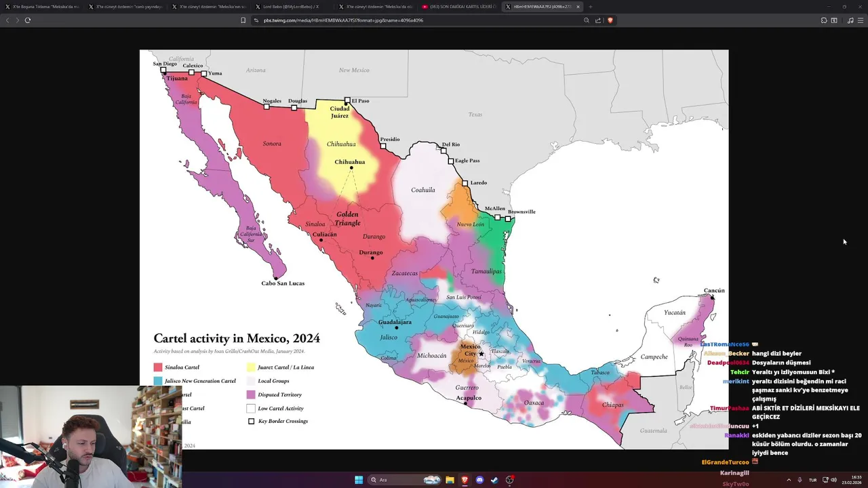Click the share icon in the address bar
The height and width of the screenshot is (488, 868).
[598, 20]
